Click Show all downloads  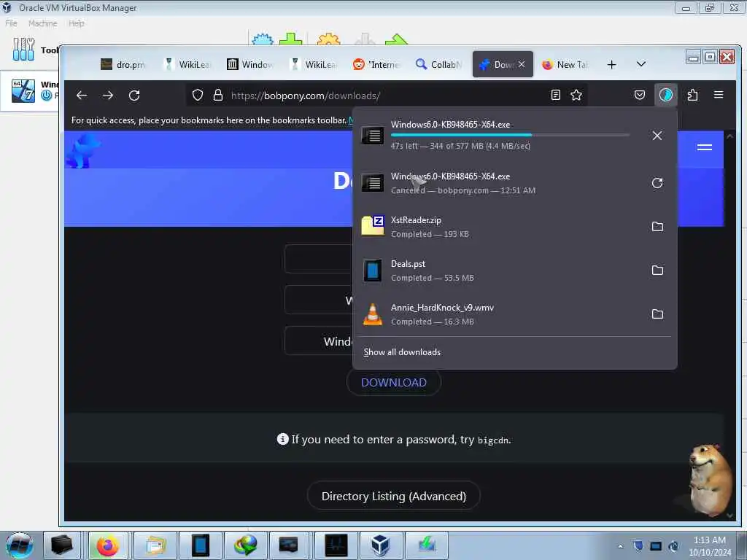point(402,352)
